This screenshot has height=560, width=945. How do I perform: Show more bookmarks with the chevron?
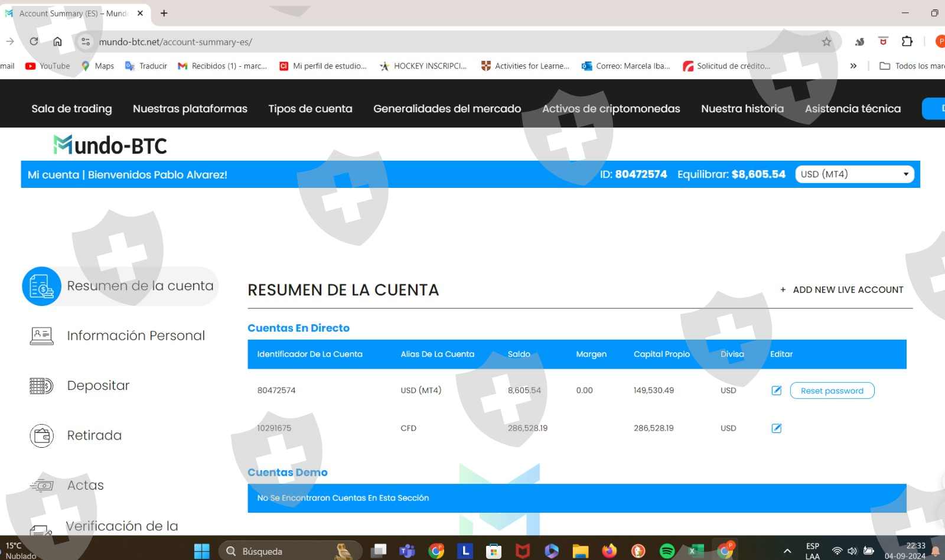[853, 66]
